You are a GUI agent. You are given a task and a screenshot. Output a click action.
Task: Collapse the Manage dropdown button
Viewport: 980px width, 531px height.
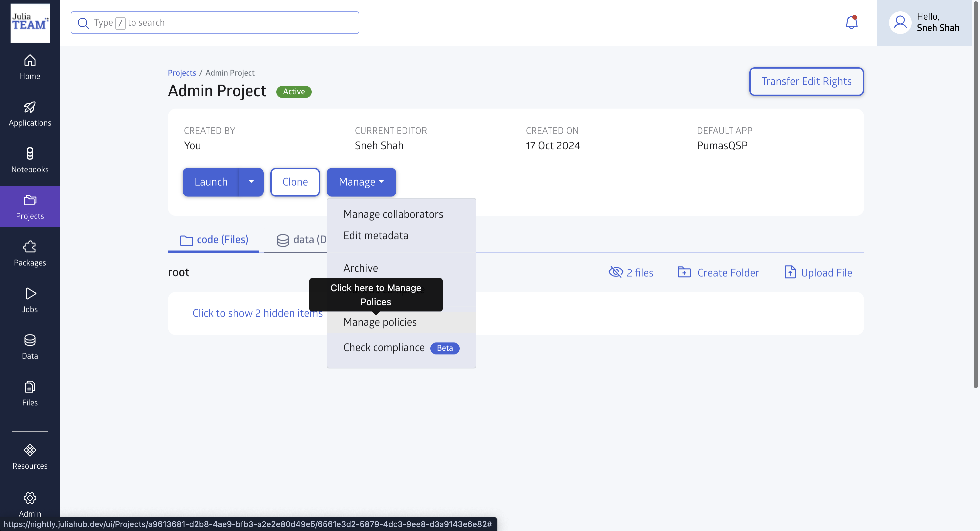point(361,182)
